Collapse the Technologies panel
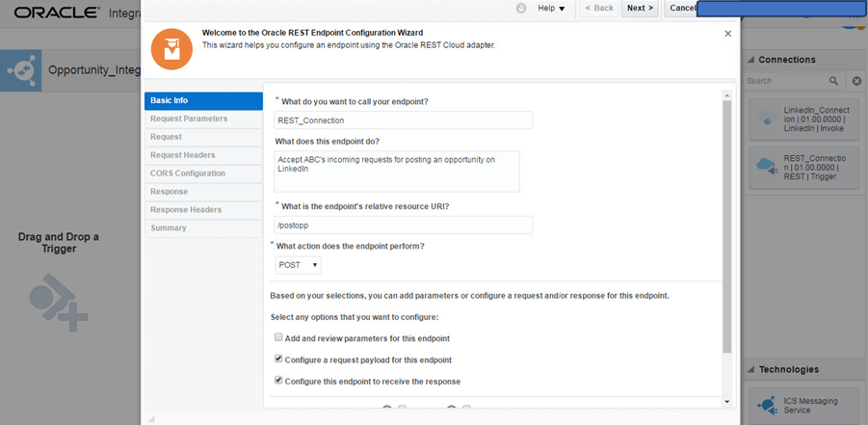The image size is (868, 425). 751,370
